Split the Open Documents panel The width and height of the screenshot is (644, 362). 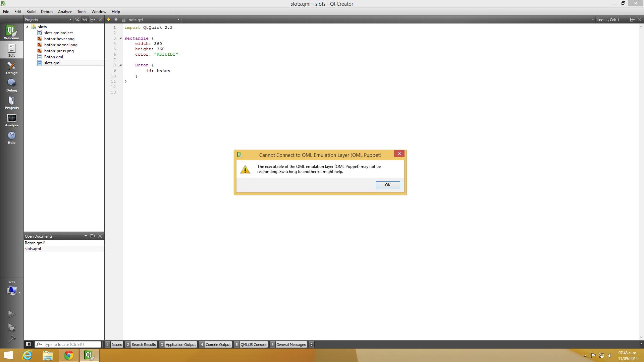tap(93, 236)
